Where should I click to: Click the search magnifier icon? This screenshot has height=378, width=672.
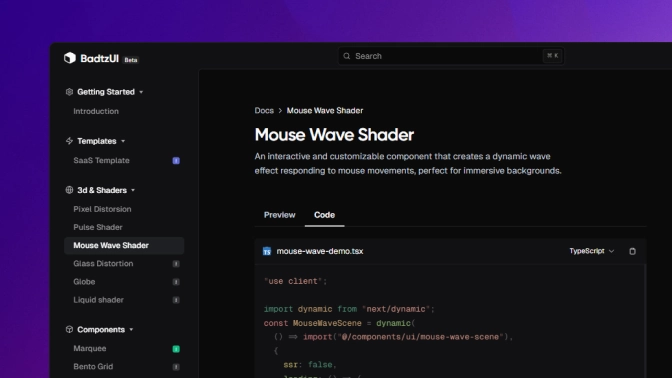[347, 56]
